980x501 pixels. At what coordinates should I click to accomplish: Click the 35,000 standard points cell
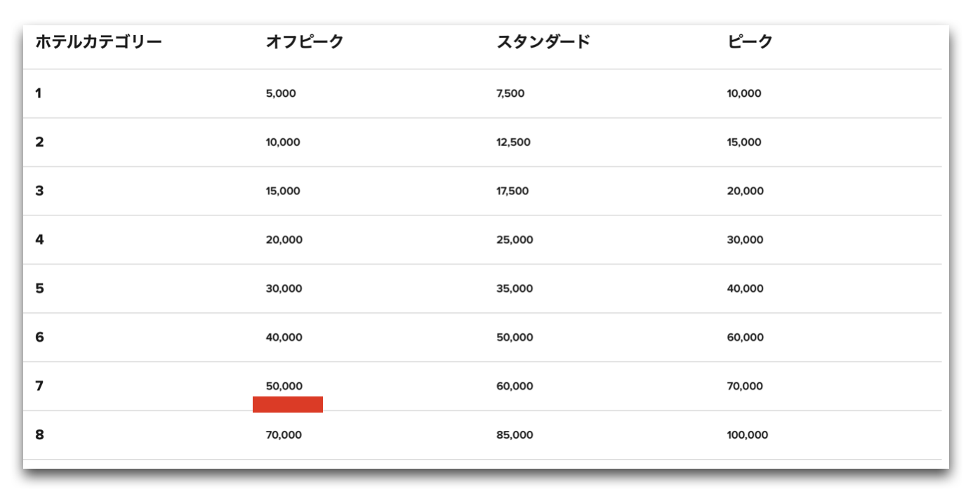[515, 288]
